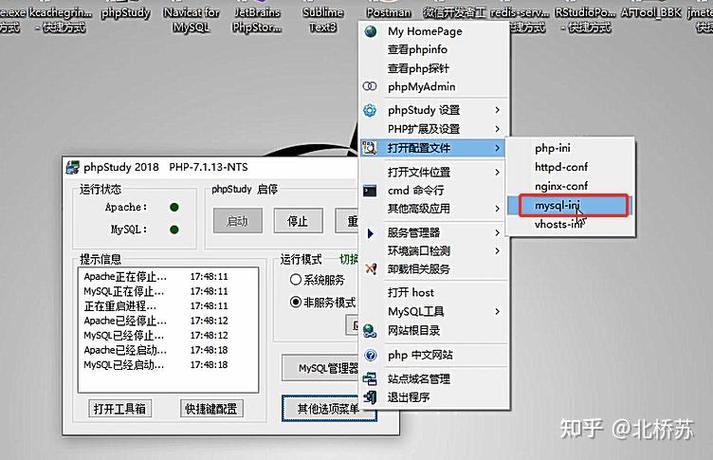This screenshot has height=460, width=713.
Task: Click the site domain management icon
Action: [370, 379]
